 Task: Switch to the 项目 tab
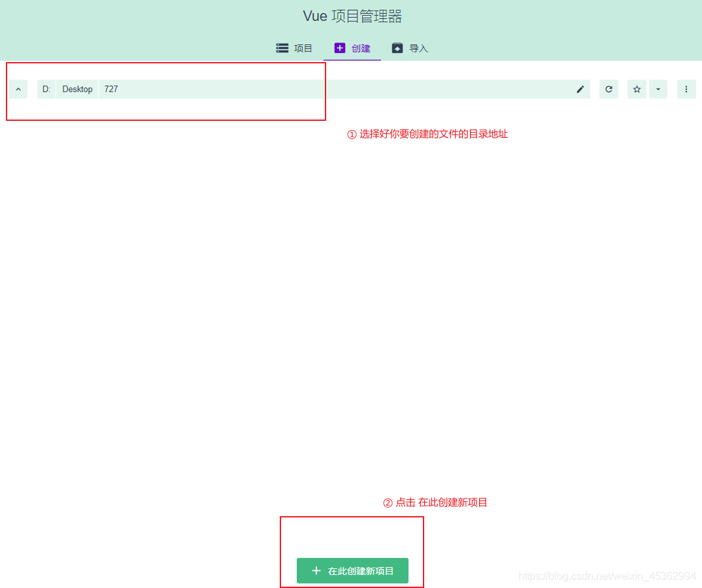tap(294, 48)
